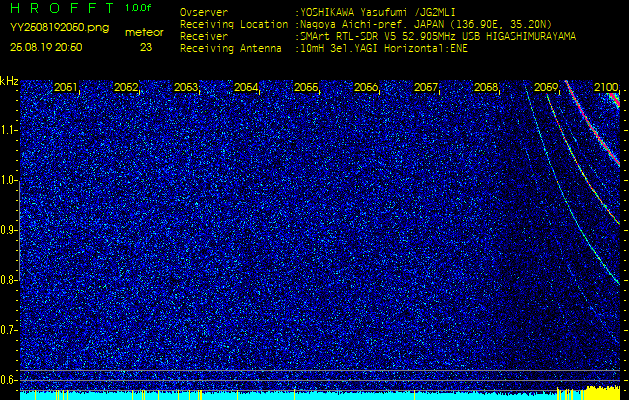Click the 2056 time marker
629x400 pixels.
coord(366,87)
